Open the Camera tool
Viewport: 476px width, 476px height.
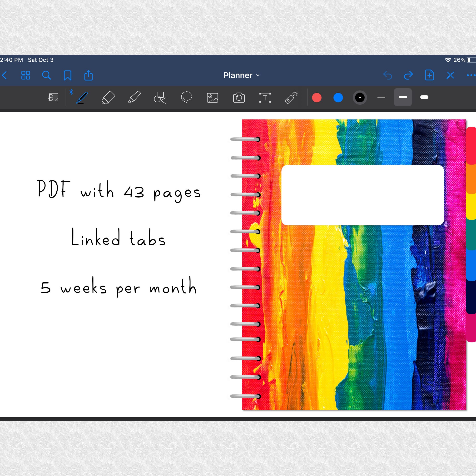(238, 98)
